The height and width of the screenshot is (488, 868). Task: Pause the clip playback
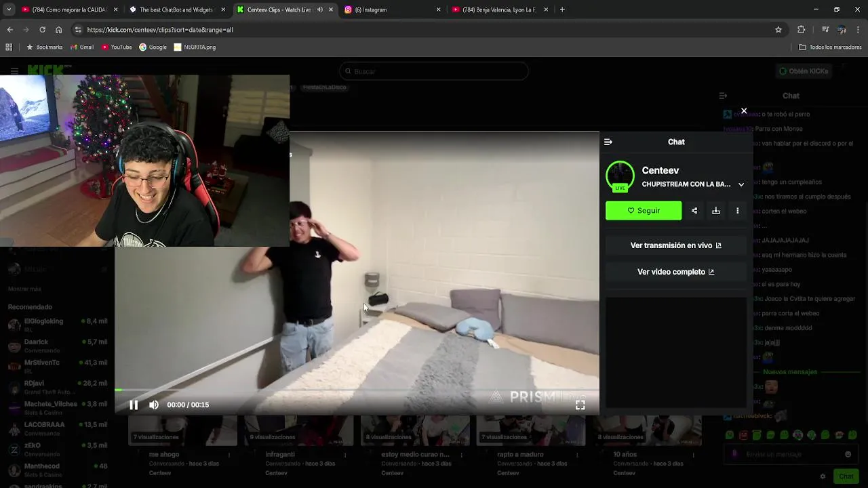(134, 405)
